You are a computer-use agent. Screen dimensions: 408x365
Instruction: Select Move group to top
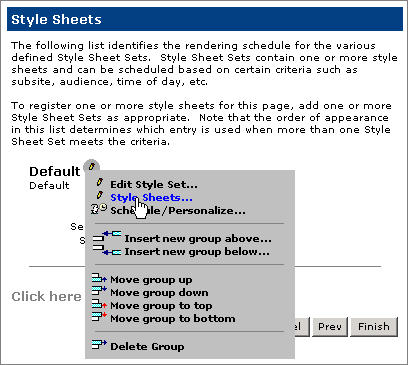161,306
